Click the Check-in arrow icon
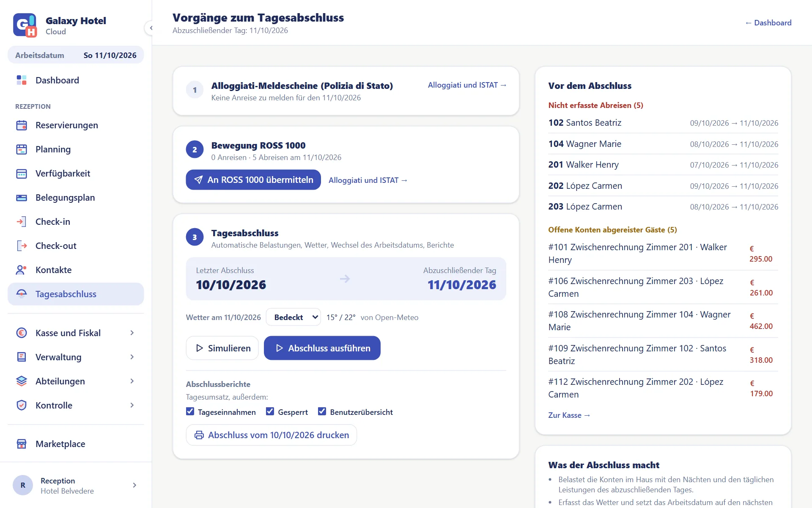This screenshot has height=508, width=812. [22, 222]
